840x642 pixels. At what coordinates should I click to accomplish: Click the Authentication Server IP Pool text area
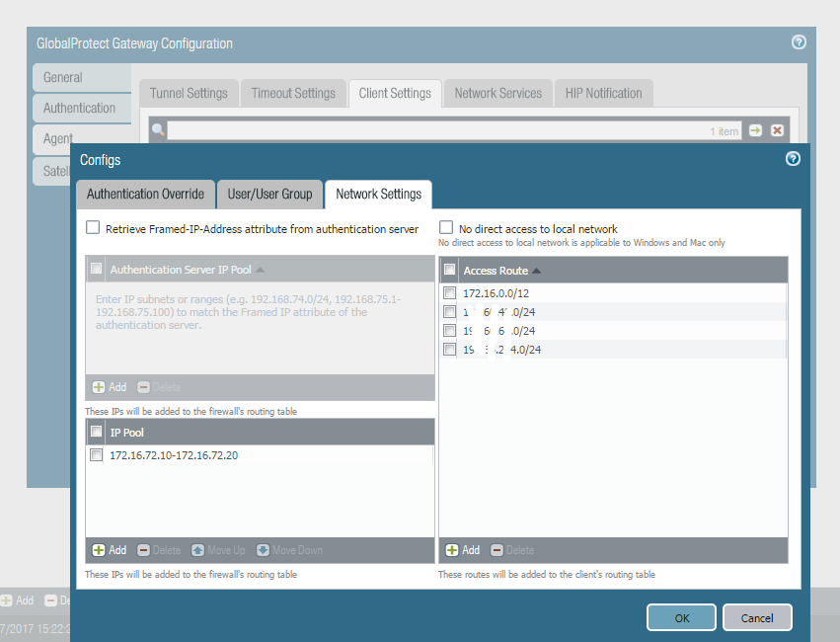tap(260, 328)
